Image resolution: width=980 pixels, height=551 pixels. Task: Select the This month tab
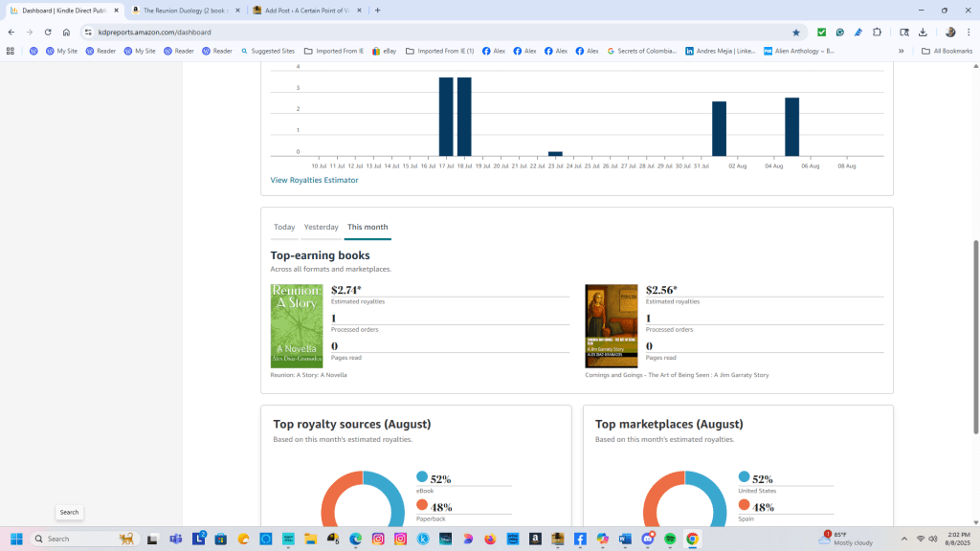point(367,227)
